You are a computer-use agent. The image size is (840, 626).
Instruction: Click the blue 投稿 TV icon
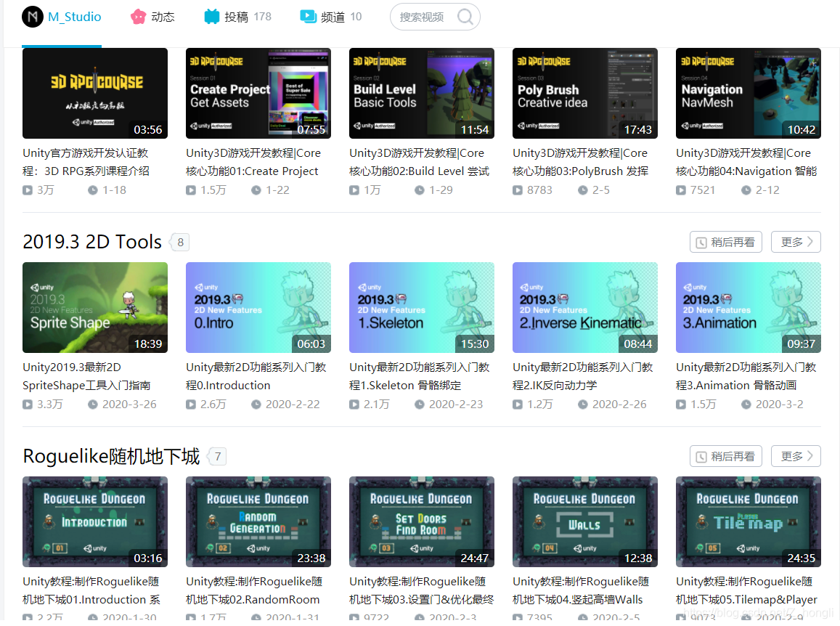point(211,17)
